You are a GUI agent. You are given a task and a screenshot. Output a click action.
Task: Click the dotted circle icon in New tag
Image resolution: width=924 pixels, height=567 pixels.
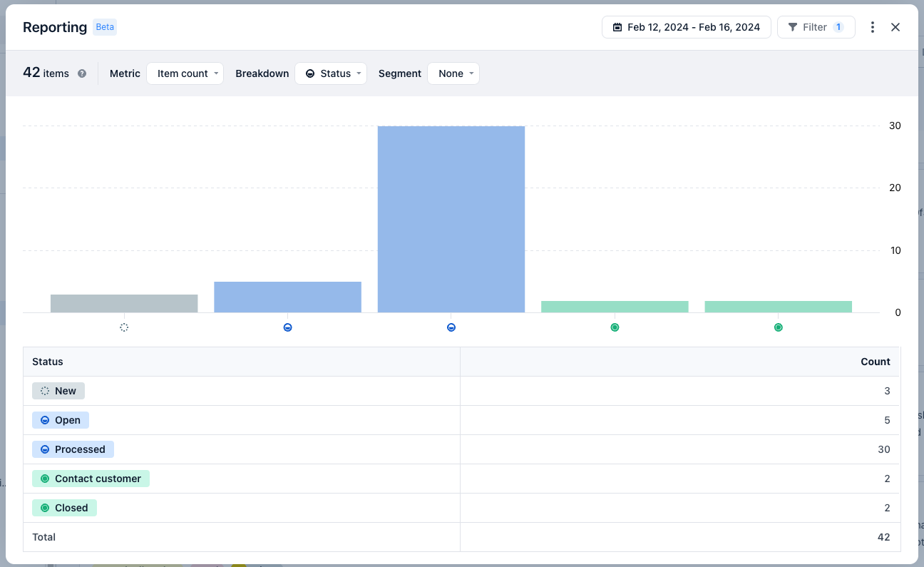tap(45, 391)
